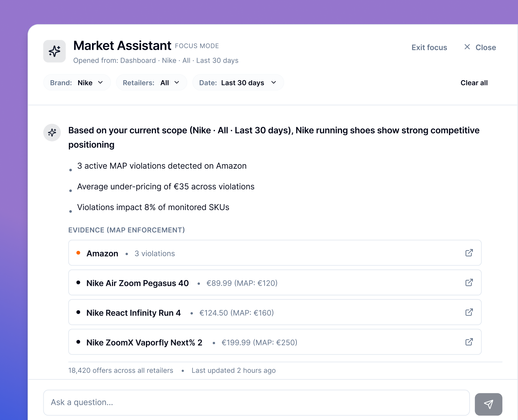Click the €199.99 (MAP: €250) price text
The height and width of the screenshot is (420, 518).
click(259, 343)
